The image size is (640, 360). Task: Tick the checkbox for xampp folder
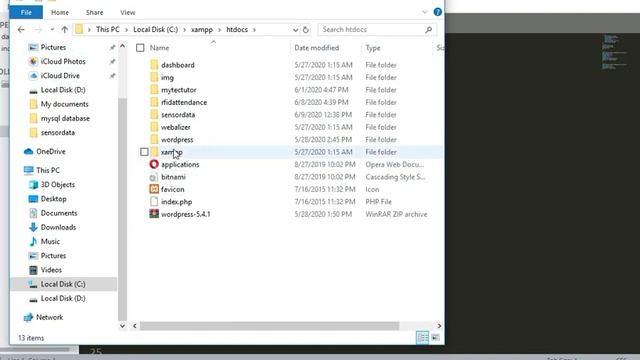[x=144, y=152]
